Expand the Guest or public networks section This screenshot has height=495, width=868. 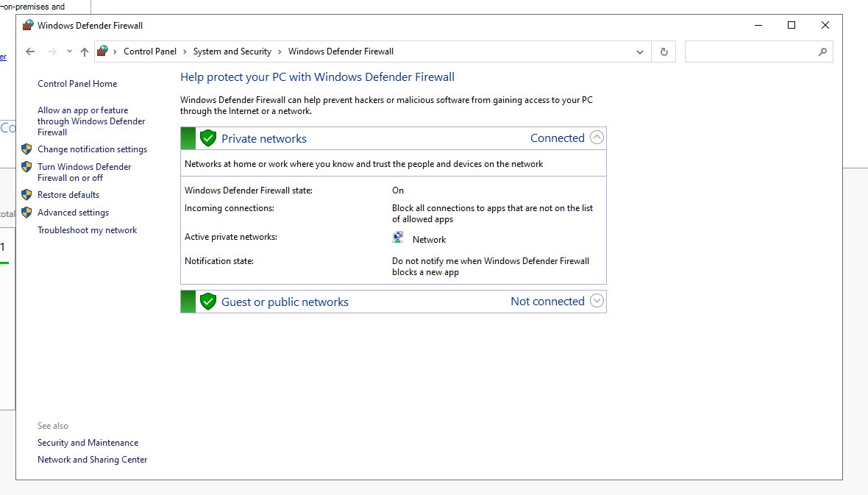click(597, 301)
